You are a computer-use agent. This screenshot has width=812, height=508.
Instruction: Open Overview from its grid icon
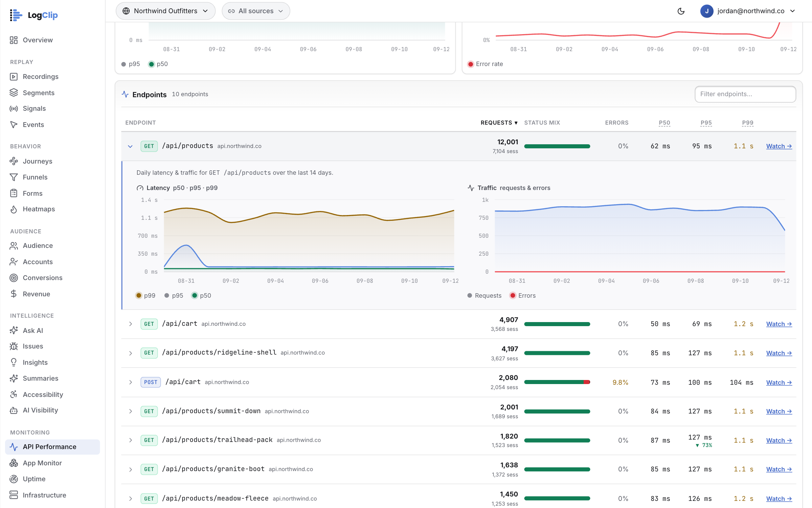(14, 40)
